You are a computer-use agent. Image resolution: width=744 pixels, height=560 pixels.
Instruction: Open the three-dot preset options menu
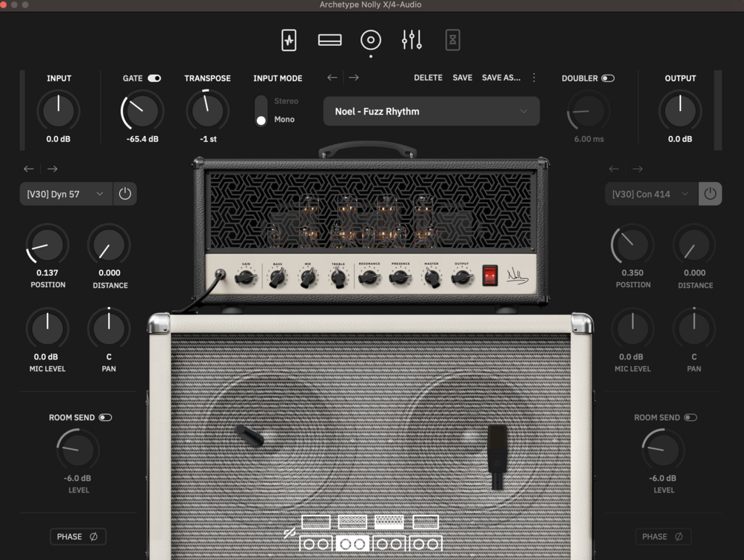534,77
